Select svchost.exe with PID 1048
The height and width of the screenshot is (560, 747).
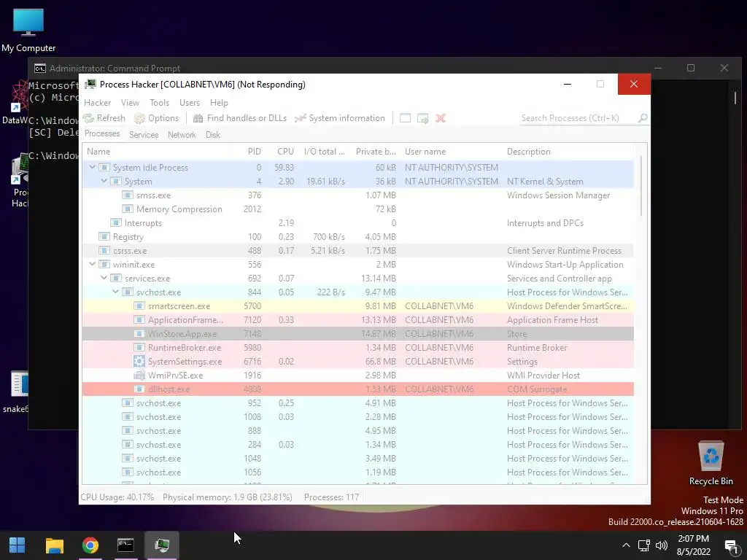[358, 458]
